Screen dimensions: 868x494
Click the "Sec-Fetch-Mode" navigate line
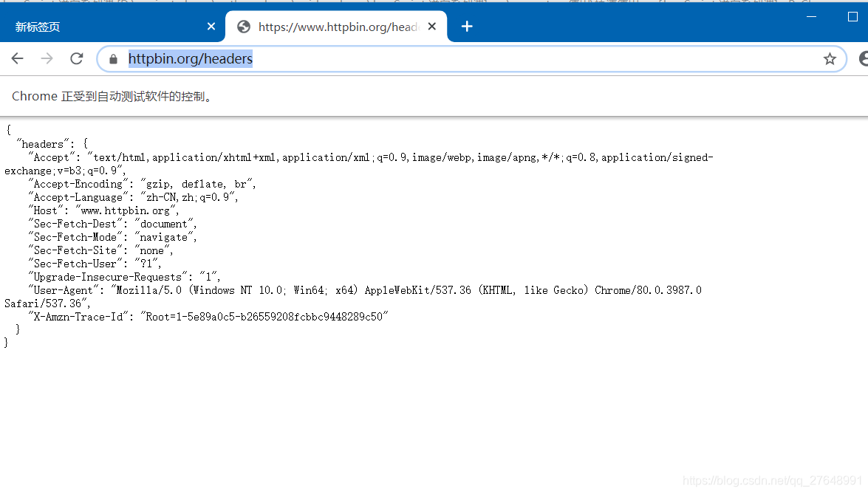pyautogui.click(x=112, y=237)
